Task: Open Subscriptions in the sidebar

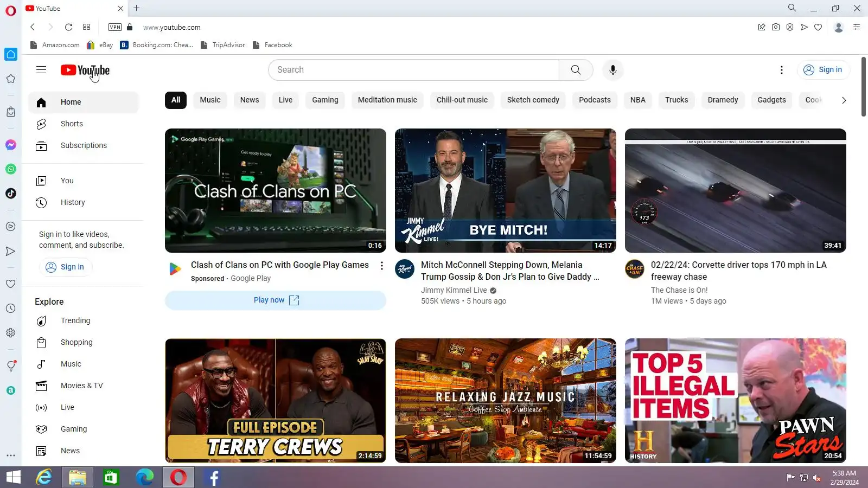Action: [84, 145]
